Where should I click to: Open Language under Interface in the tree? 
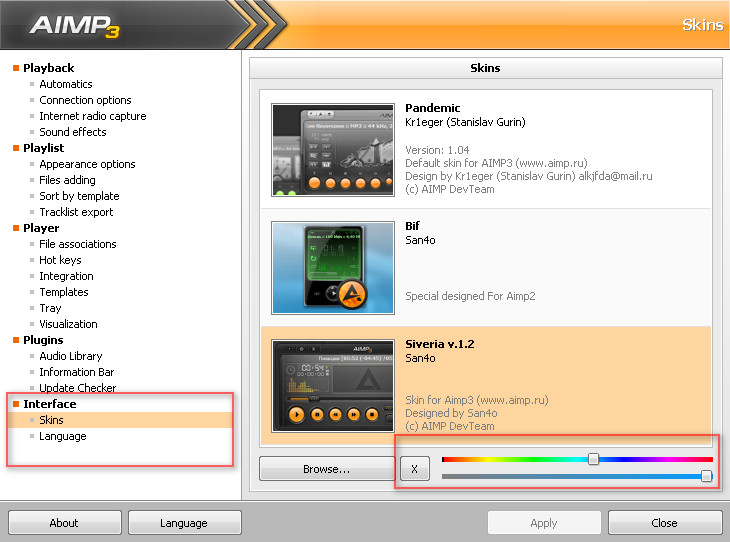pos(62,436)
